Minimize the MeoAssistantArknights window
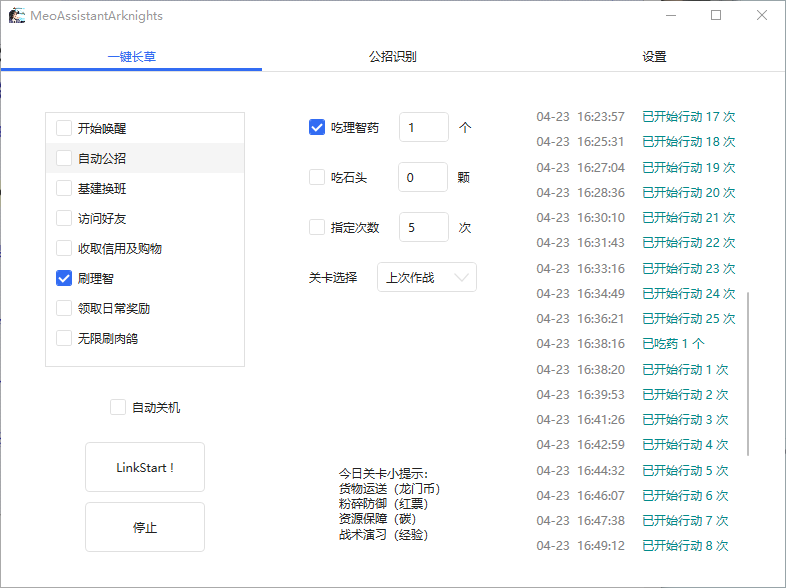This screenshot has height=588, width=786. click(x=671, y=16)
